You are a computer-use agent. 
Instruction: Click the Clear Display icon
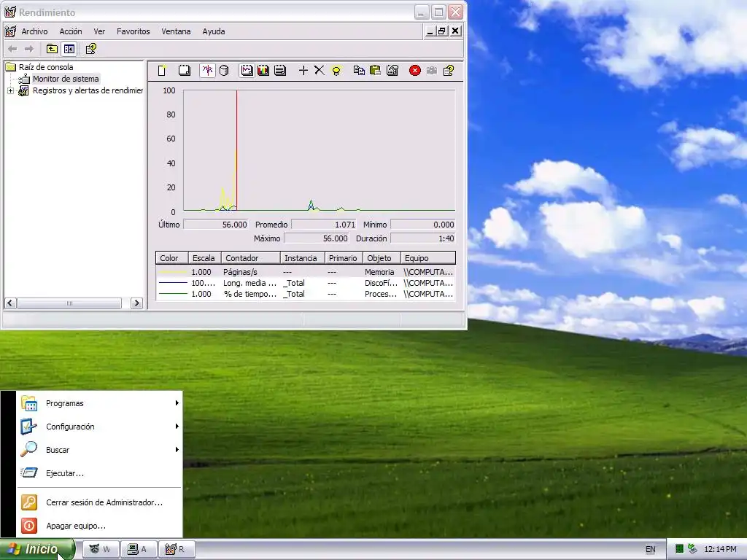[185, 71]
